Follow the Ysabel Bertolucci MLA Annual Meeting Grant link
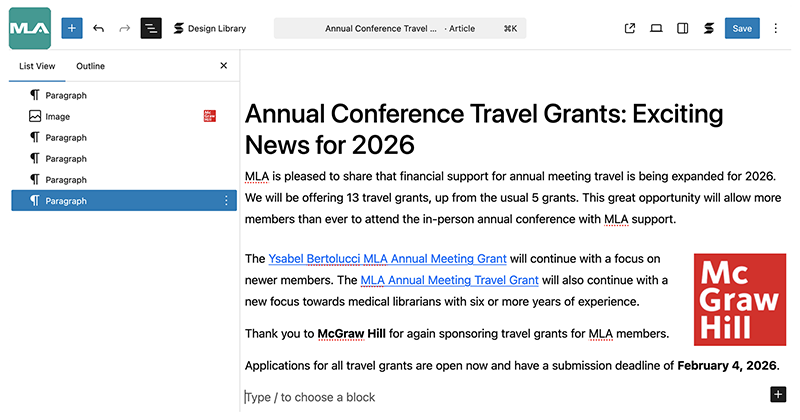800x420 pixels. (387, 258)
